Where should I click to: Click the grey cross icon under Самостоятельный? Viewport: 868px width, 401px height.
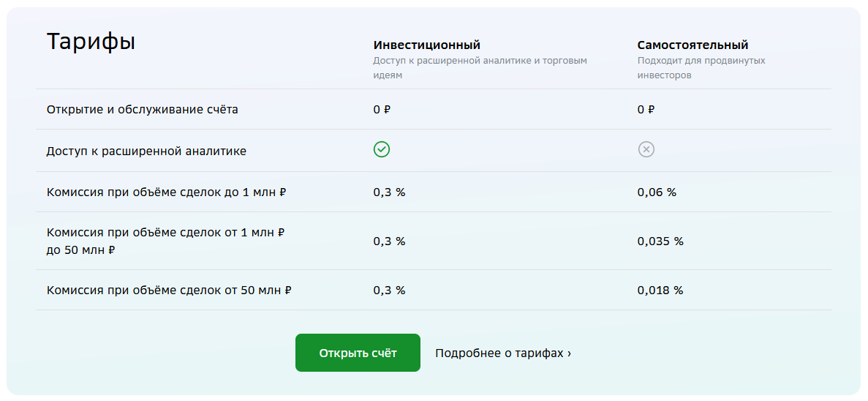[x=646, y=150]
